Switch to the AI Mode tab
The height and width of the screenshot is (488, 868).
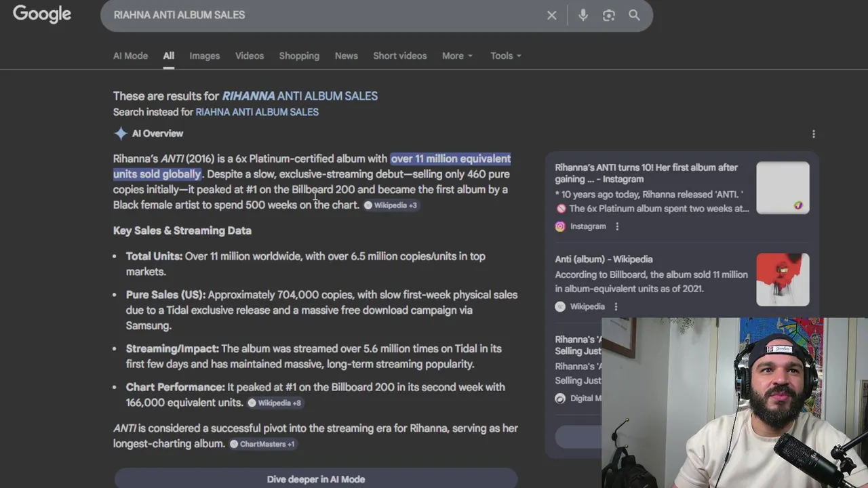tap(130, 56)
